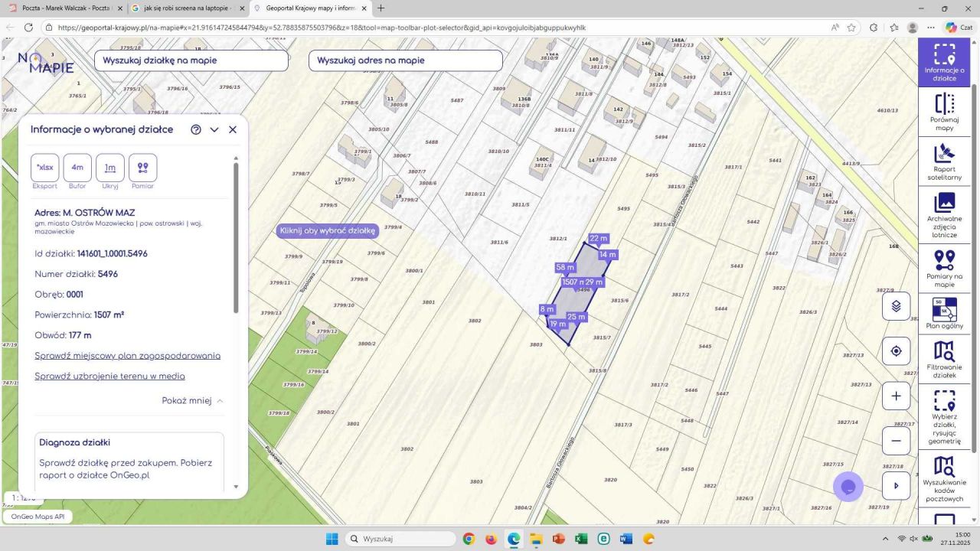Screen dimensions: 980x551
Task: Collapse the parcel info panel with chevron
Action: [214, 130]
